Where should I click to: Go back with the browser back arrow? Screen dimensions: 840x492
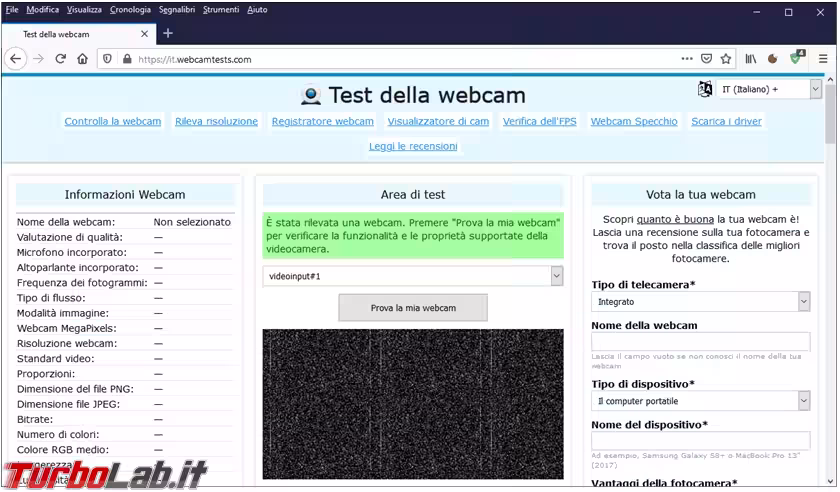point(16,59)
